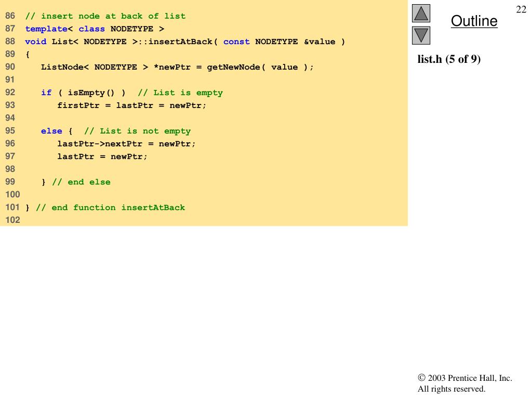Click 'All rights reserved.' footer text

[451, 389]
